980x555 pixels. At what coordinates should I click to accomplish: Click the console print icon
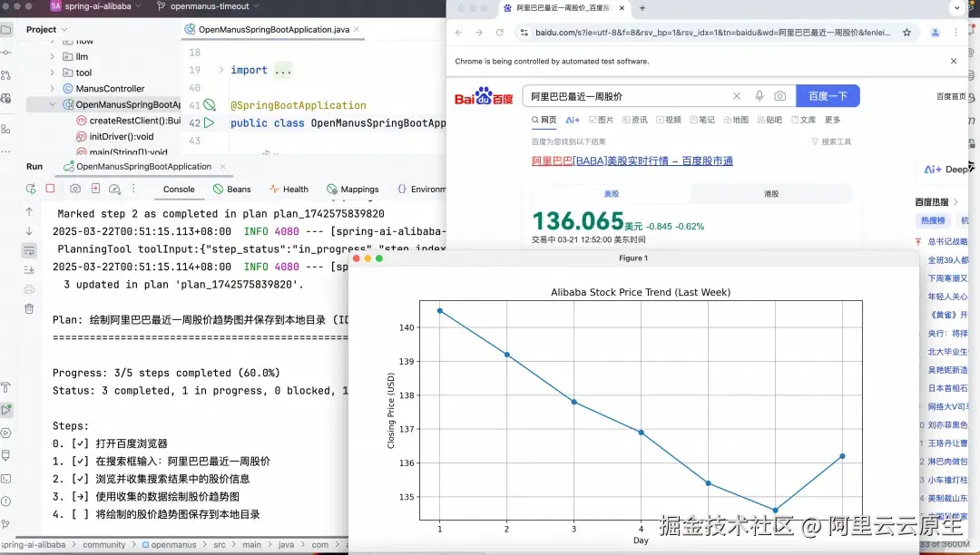pyautogui.click(x=29, y=289)
